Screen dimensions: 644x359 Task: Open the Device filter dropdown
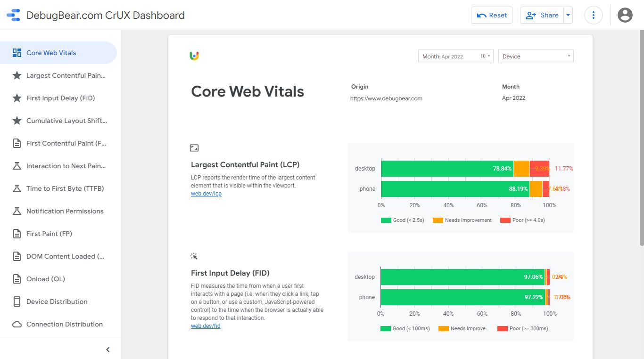point(536,56)
